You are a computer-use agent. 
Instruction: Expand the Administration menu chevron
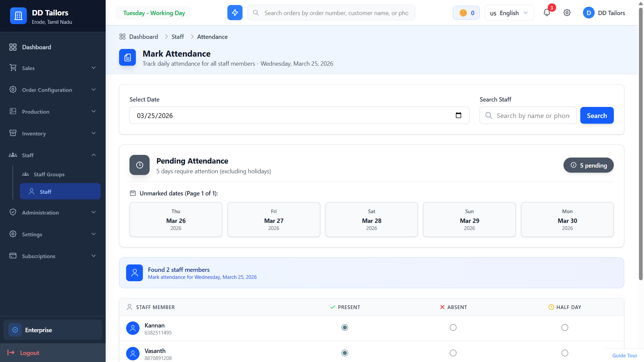tap(94, 212)
